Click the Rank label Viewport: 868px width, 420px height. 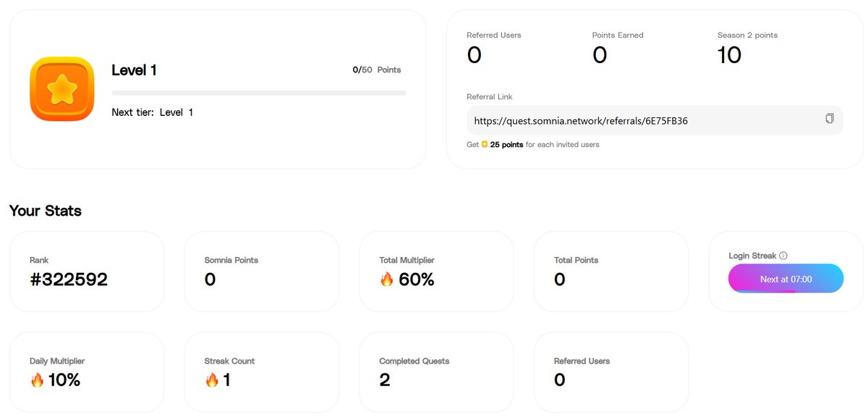[39, 260]
